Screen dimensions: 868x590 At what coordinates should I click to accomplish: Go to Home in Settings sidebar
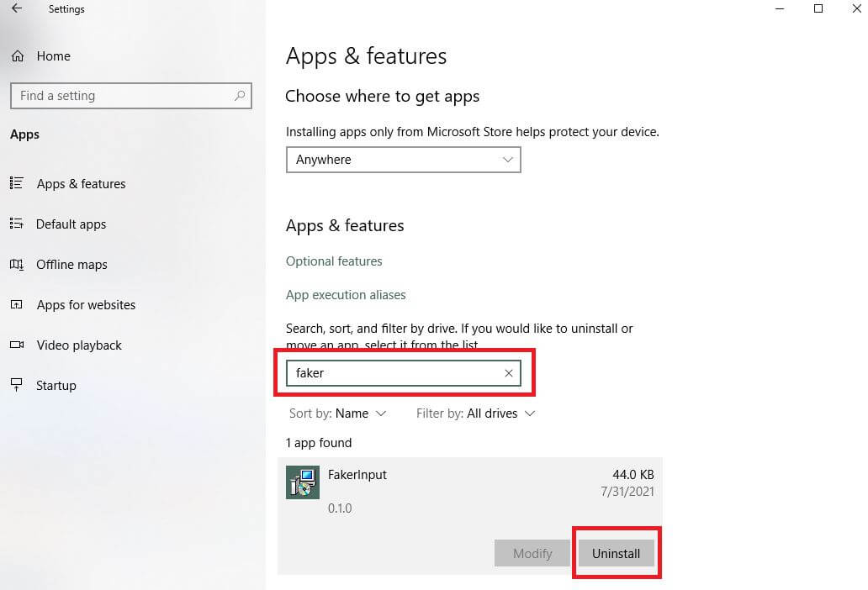[x=53, y=55]
